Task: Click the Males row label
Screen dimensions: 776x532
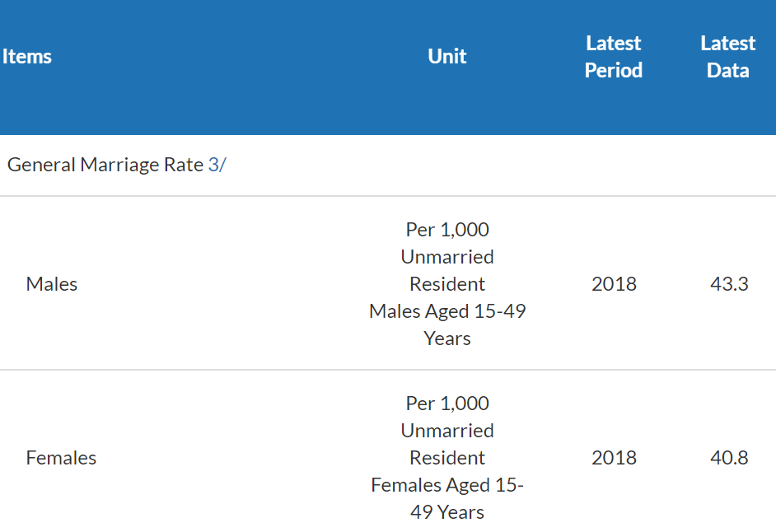Action: [52, 284]
